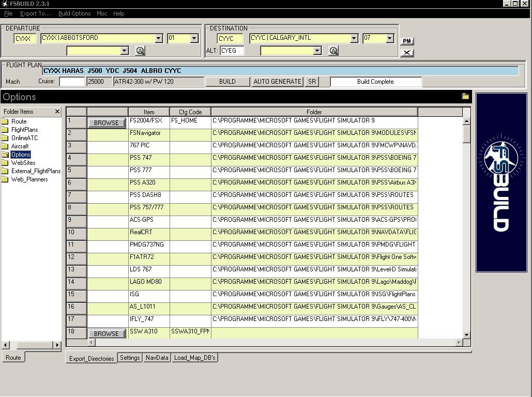The image size is (532, 397).
Task: Select the PMDG737NG item cell
Action: (149, 247)
